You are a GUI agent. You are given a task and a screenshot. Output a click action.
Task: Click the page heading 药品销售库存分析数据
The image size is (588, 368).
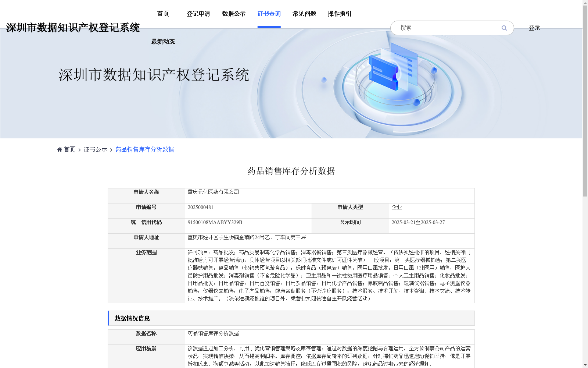(x=291, y=171)
